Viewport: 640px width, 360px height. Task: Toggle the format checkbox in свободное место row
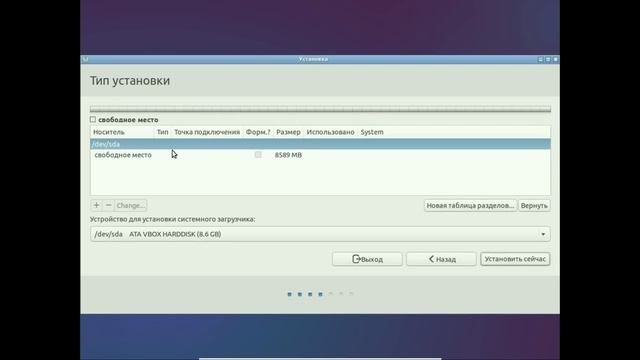[x=258, y=155]
